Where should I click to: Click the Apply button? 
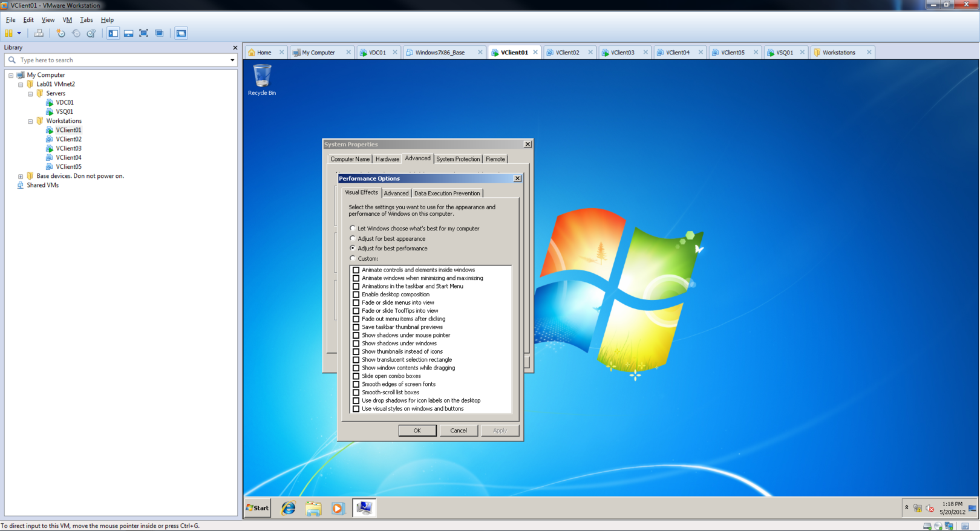coord(500,431)
